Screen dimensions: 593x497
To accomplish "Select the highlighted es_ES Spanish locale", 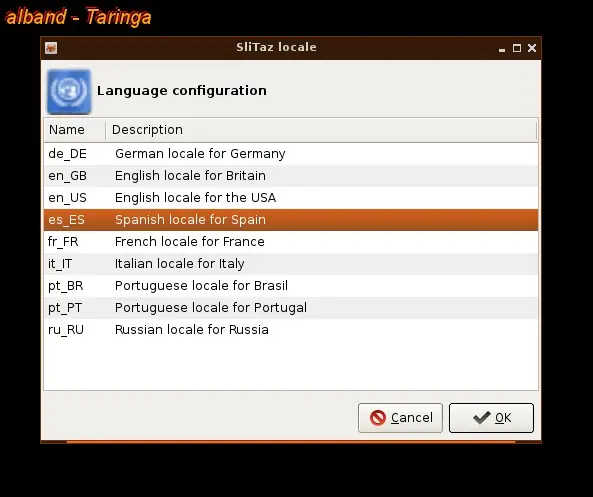I will tap(291, 220).
